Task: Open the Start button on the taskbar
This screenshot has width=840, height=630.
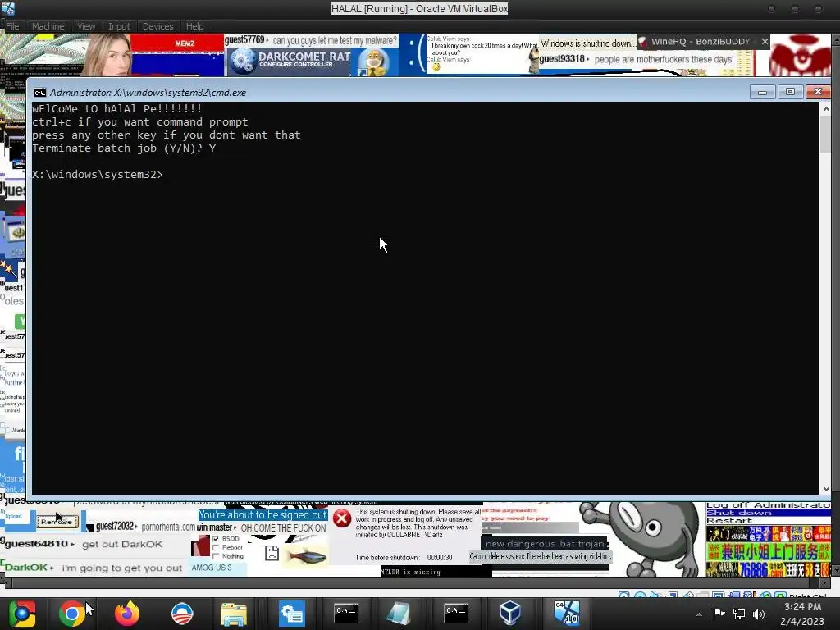Action: point(21,613)
